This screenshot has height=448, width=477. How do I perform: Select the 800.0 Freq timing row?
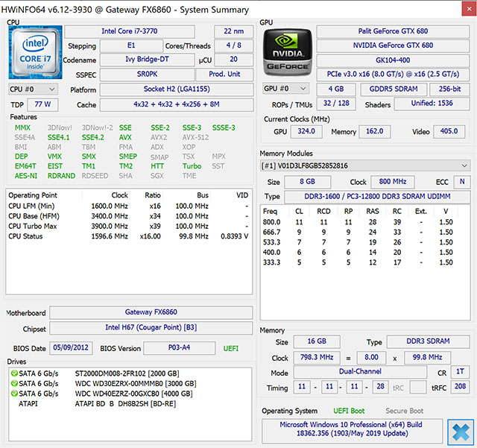[x=365, y=222]
